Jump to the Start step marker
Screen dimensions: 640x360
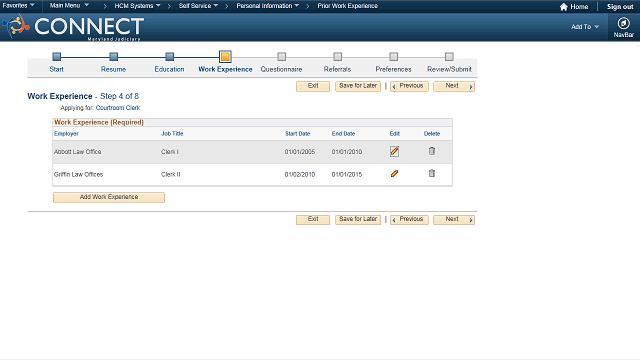click(57, 56)
